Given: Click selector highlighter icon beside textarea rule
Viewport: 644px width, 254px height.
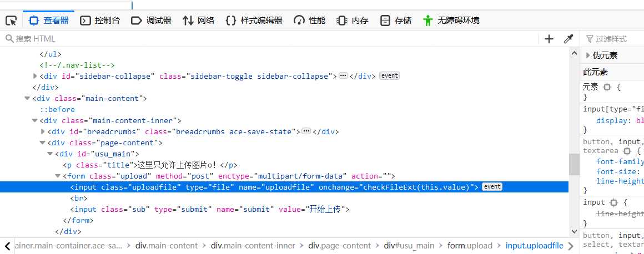Looking at the screenshot, I should (627, 151).
